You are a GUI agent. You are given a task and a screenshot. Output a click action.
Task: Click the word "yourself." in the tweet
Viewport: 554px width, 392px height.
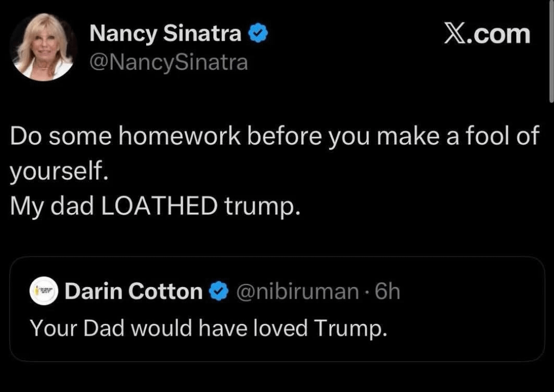[58, 172]
